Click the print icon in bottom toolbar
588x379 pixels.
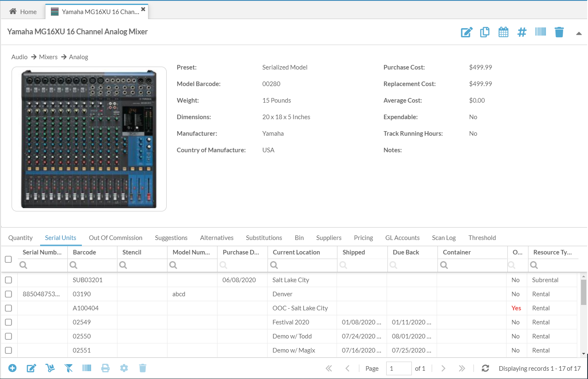(x=105, y=368)
